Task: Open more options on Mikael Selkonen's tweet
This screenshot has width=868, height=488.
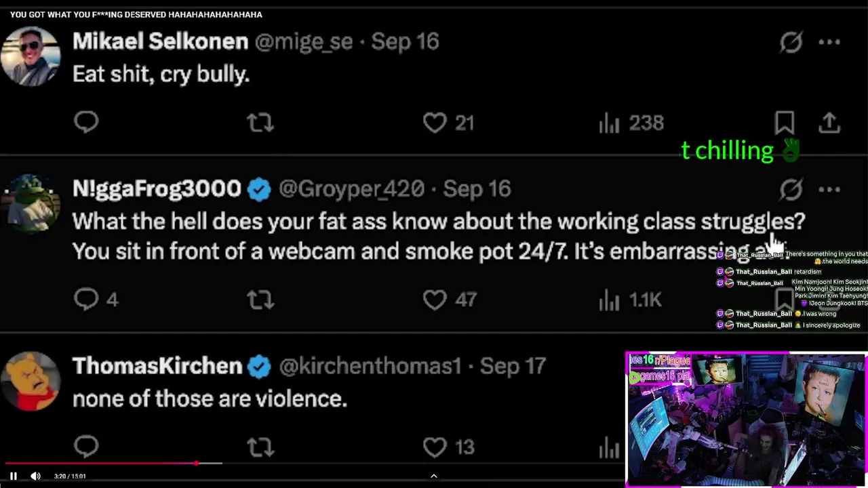Action: pos(829,42)
